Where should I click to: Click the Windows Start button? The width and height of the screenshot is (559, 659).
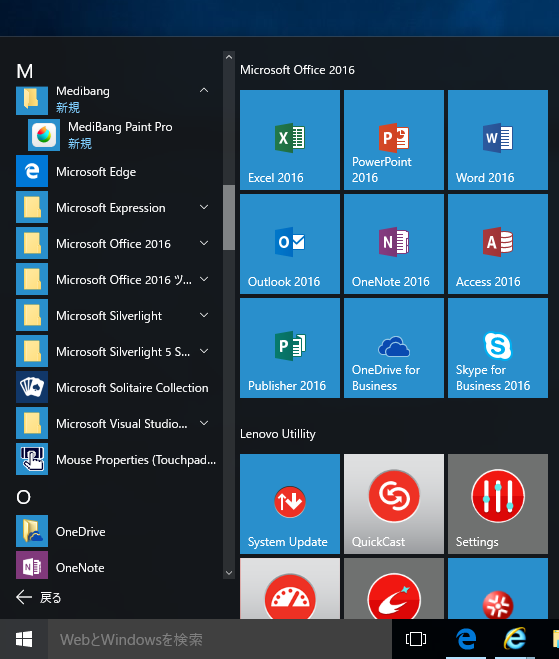click(24, 639)
